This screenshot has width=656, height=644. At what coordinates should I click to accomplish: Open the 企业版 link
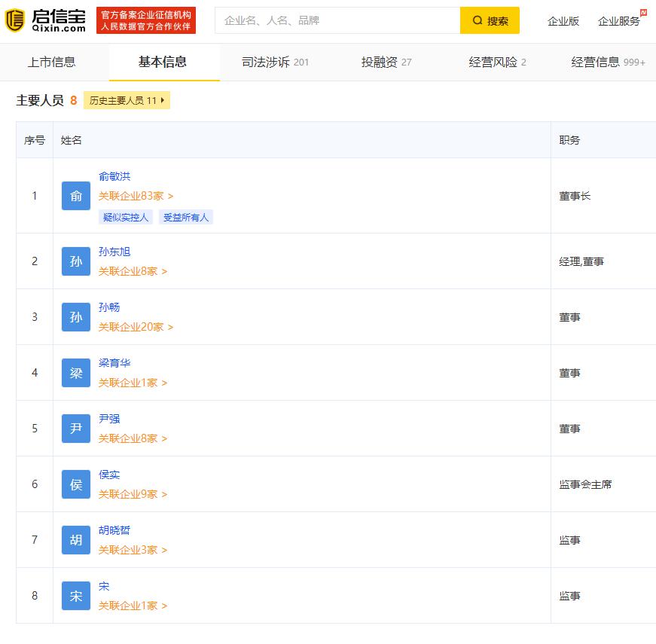click(x=563, y=21)
